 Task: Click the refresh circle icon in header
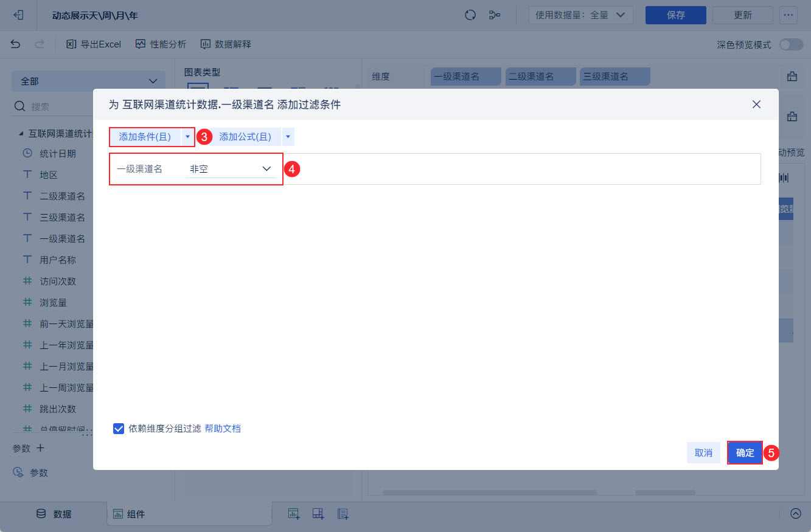click(470, 15)
